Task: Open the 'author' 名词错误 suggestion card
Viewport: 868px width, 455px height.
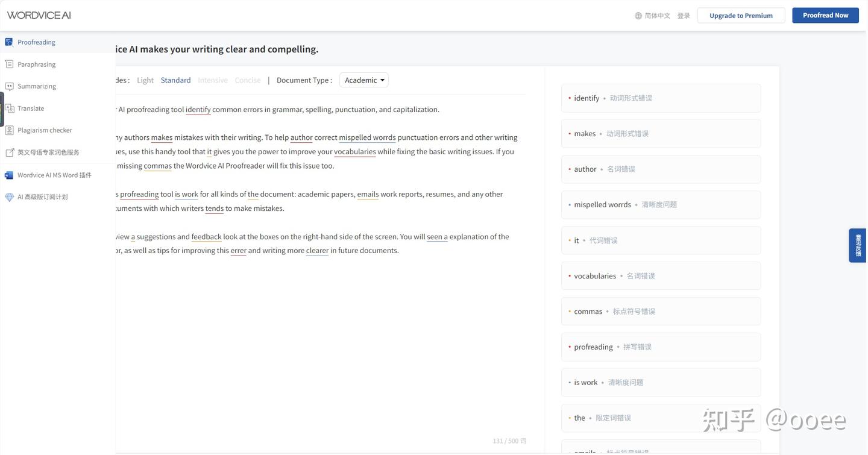Action: pyautogui.click(x=661, y=169)
